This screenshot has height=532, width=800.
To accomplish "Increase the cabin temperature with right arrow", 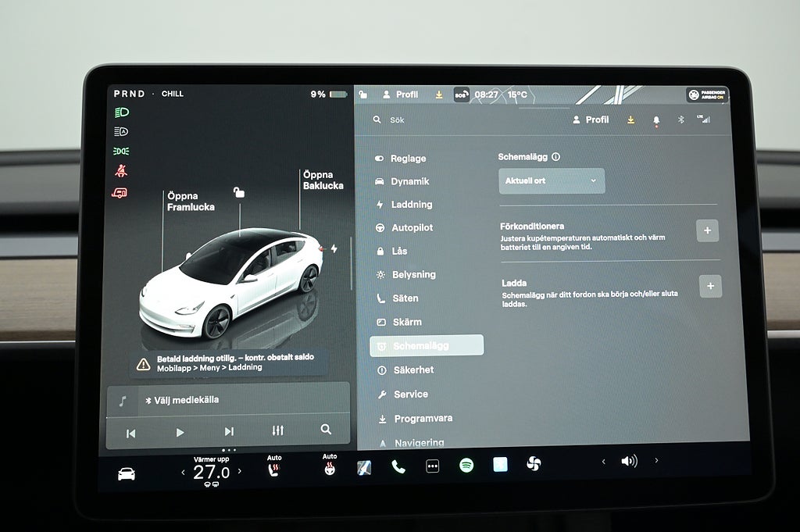I will (240, 471).
